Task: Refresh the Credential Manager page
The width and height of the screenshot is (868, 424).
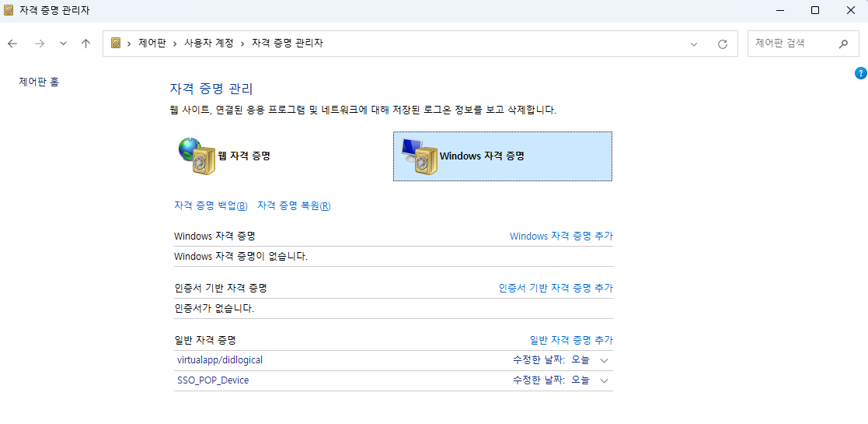Action: click(723, 44)
